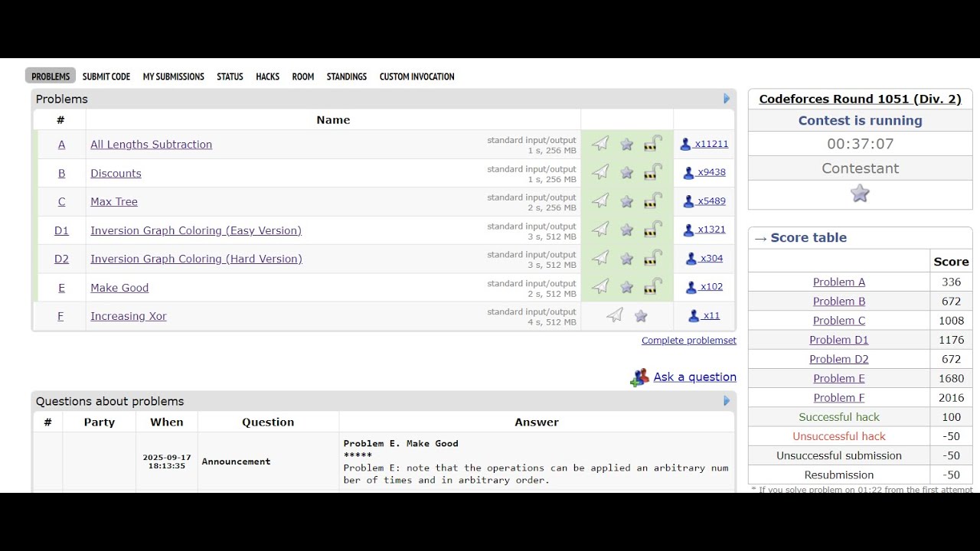Open Inversion Graph Coloring (Easy Version)

[196, 230]
